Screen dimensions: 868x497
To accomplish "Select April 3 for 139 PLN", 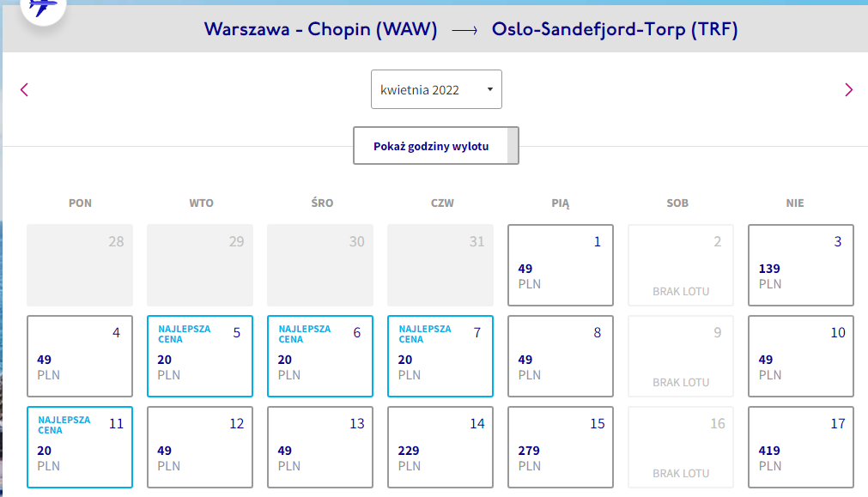I will coord(800,265).
